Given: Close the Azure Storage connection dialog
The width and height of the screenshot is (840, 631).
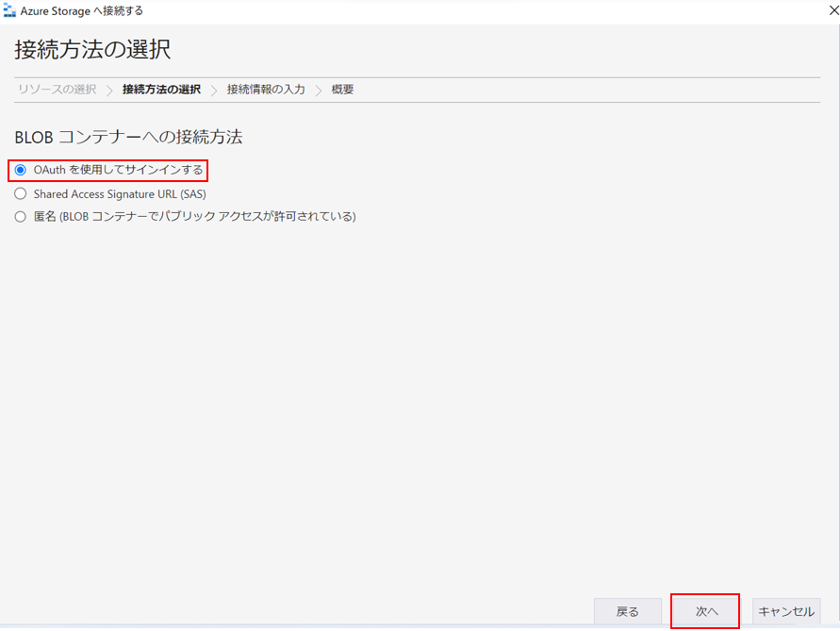Looking at the screenshot, I should 833,10.
